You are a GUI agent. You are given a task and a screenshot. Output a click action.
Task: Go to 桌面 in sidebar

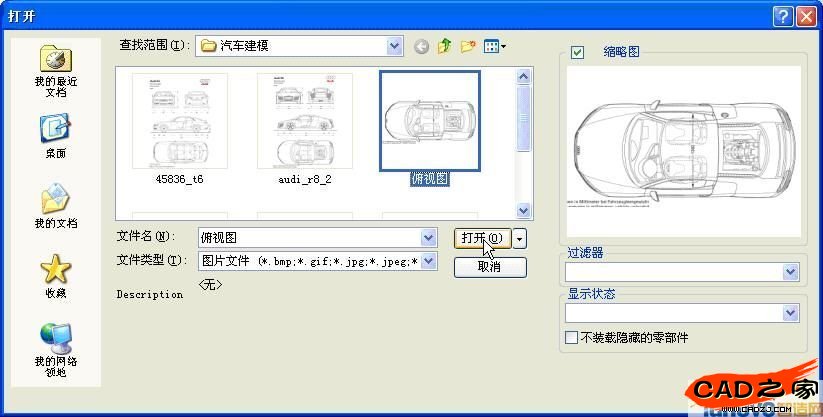pos(55,137)
